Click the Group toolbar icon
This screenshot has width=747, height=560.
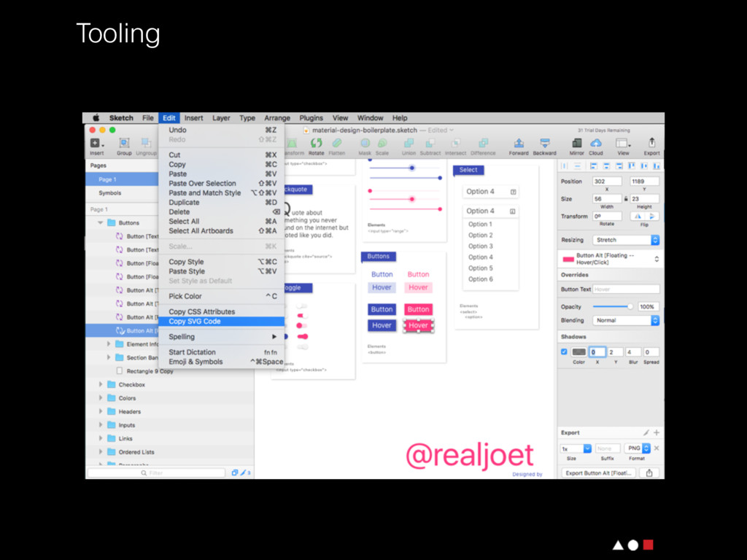click(124, 143)
